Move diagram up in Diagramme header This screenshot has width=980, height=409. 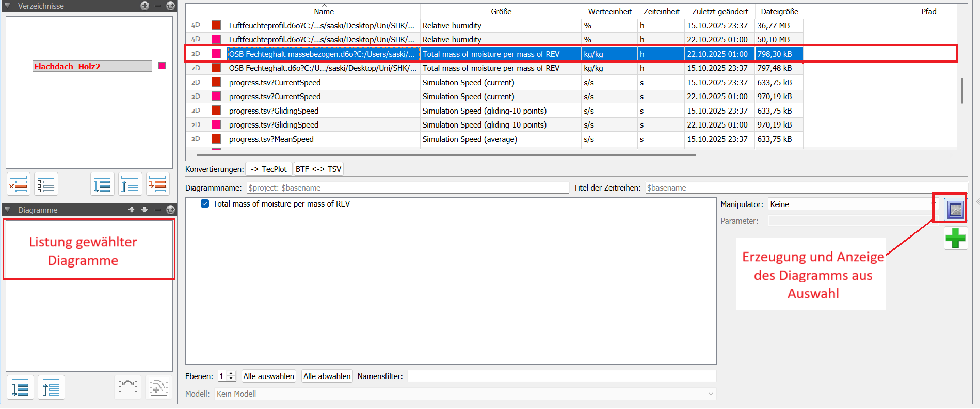point(132,210)
